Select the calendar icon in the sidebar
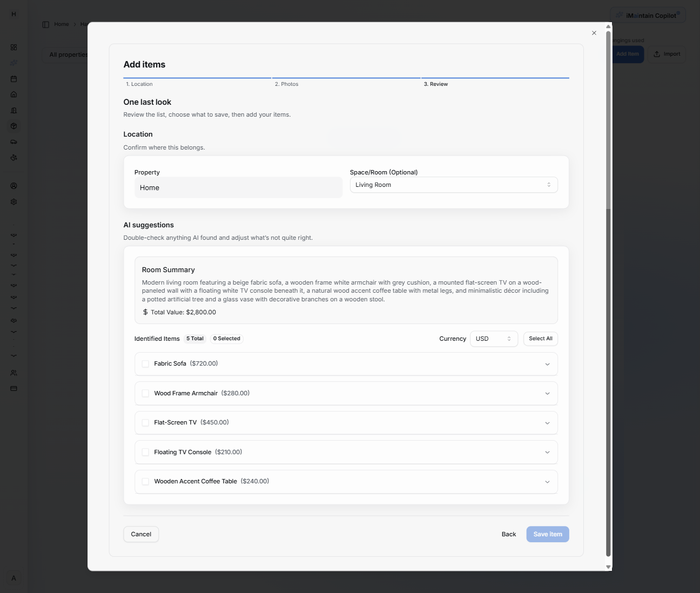The image size is (700, 593). (x=14, y=79)
